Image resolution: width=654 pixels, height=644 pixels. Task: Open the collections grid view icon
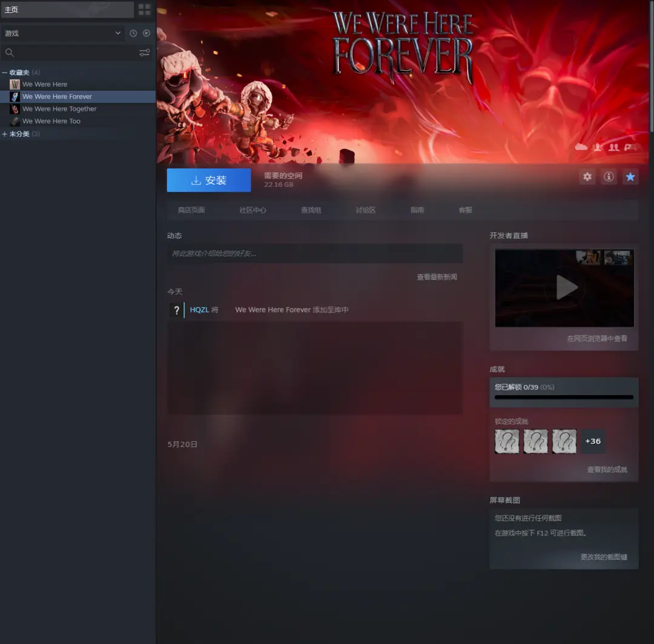pyautogui.click(x=144, y=9)
